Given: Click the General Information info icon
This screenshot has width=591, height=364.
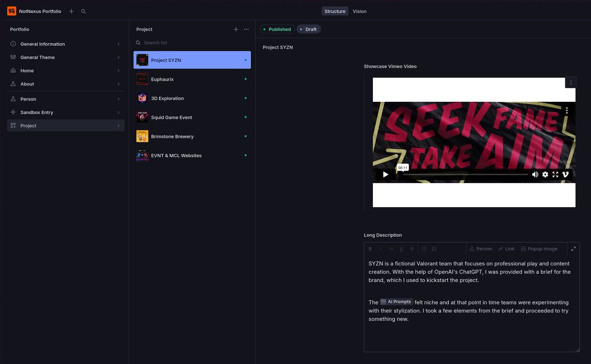Looking at the screenshot, I should 13,44.
